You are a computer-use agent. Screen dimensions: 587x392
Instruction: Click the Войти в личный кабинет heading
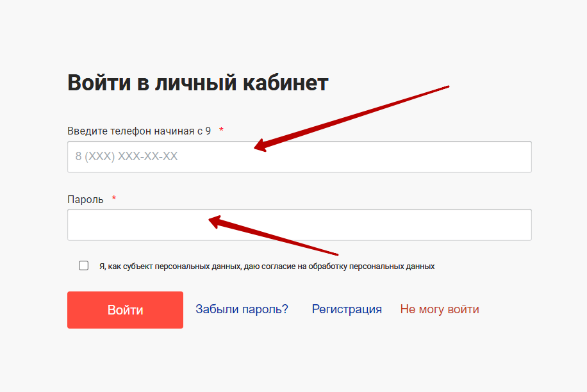[x=197, y=83]
